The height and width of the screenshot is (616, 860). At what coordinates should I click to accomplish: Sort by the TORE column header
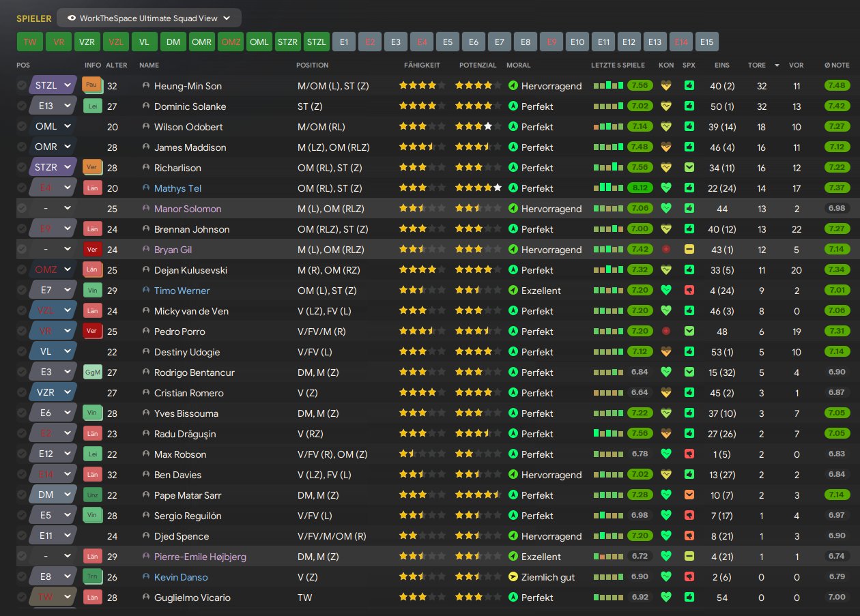pyautogui.click(x=756, y=65)
